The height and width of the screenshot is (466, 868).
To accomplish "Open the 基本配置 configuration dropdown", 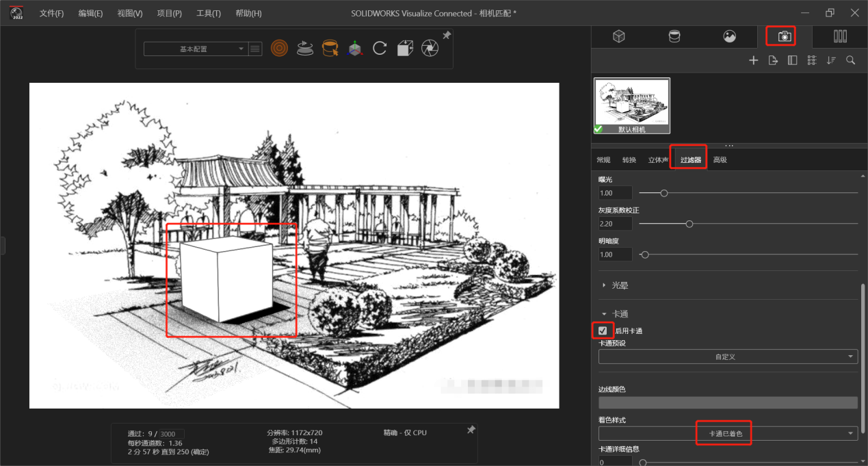I will click(195, 49).
